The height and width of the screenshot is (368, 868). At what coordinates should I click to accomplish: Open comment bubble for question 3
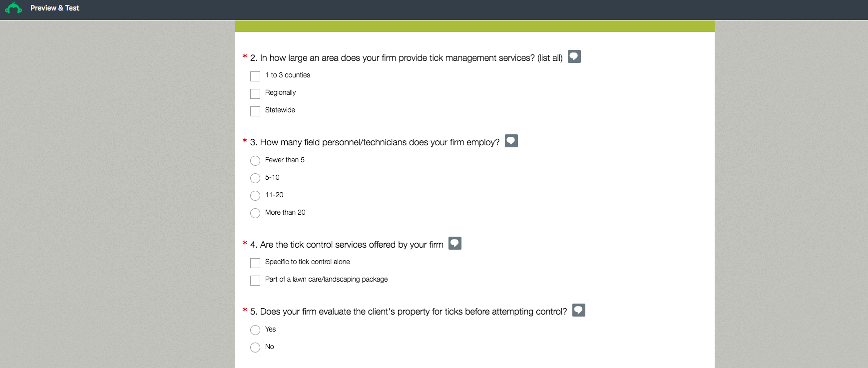511,141
